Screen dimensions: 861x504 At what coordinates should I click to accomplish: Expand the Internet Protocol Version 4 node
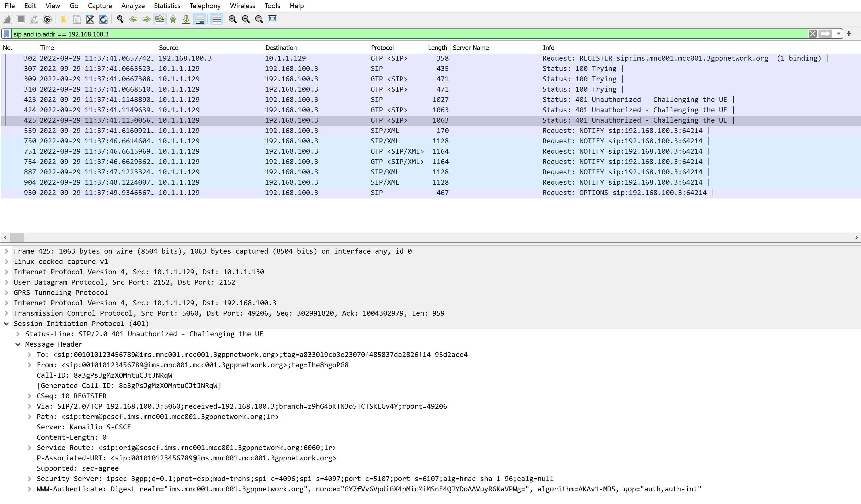pos(7,272)
